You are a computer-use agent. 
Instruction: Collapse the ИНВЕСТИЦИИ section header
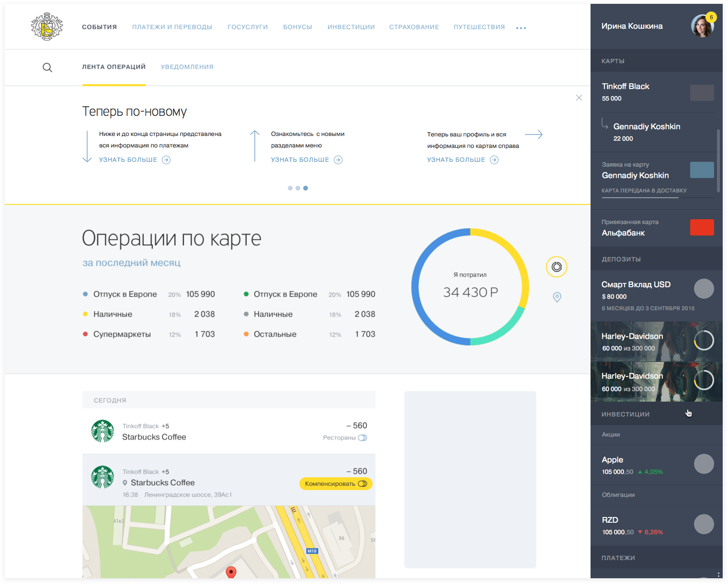point(657,414)
